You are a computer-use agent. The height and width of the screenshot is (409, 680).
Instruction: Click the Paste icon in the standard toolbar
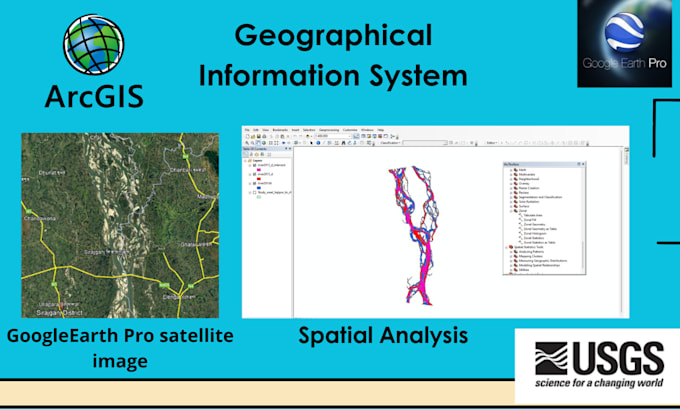click(x=282, y=136)
